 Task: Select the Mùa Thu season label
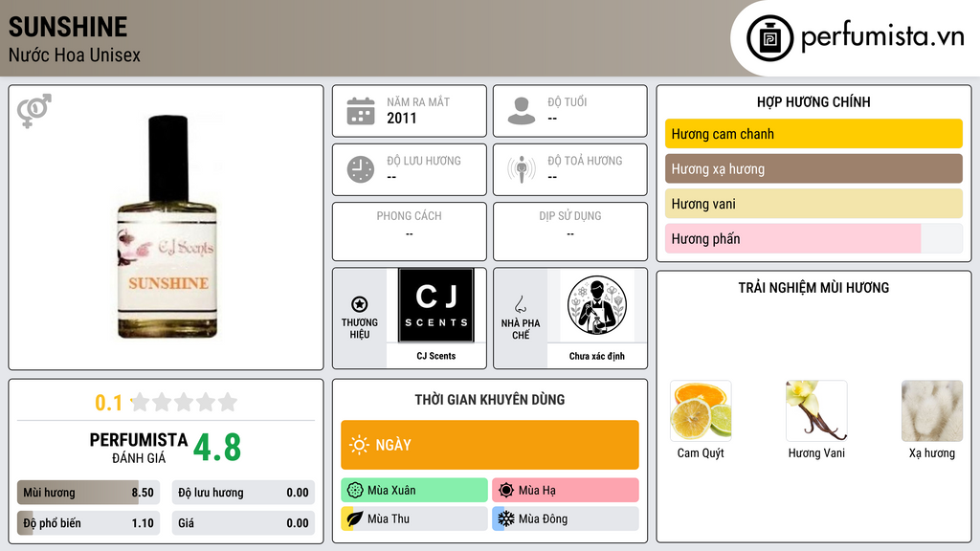pos(389,518)
